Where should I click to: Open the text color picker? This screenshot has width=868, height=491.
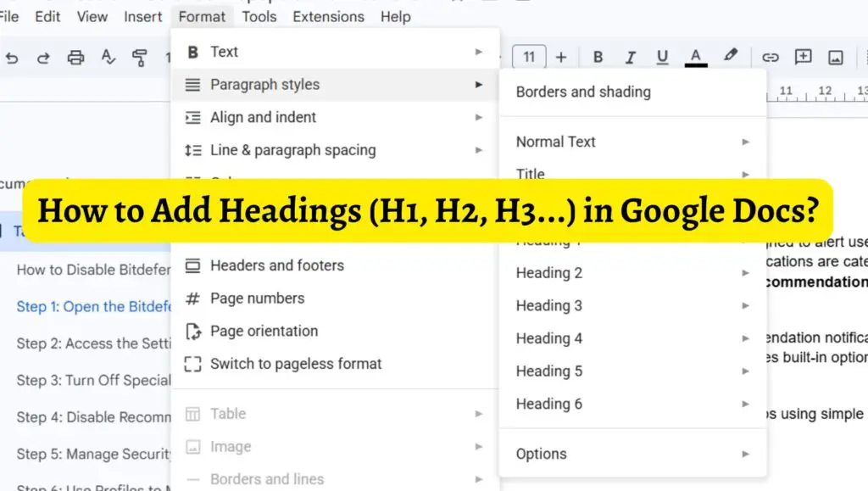(695, 57)
